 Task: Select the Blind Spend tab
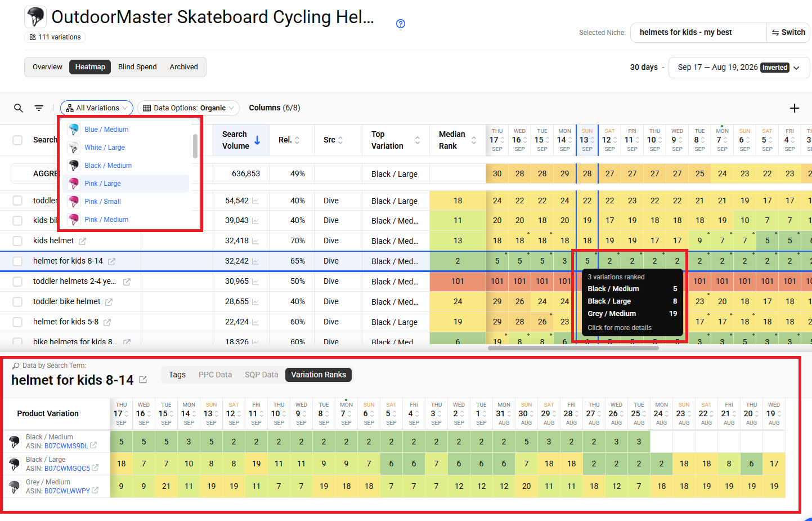tap(137, 67)
